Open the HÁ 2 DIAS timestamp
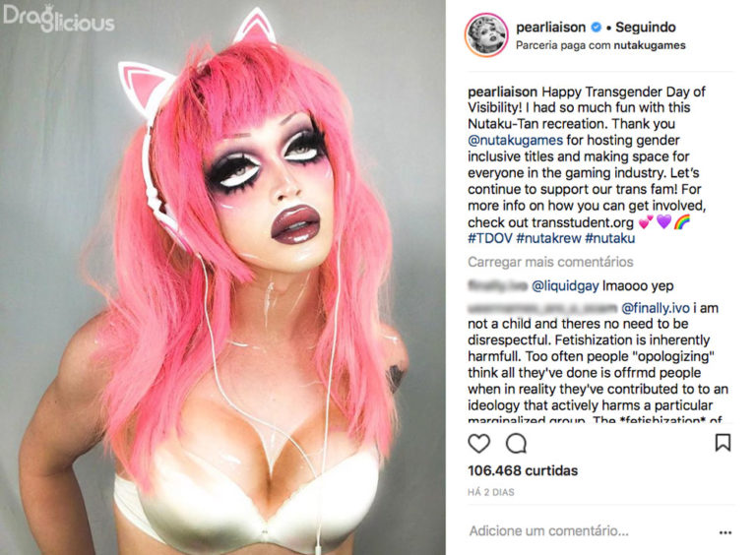Image resolution: width=756 pixels, height=555 pixels. click(491, 492)
